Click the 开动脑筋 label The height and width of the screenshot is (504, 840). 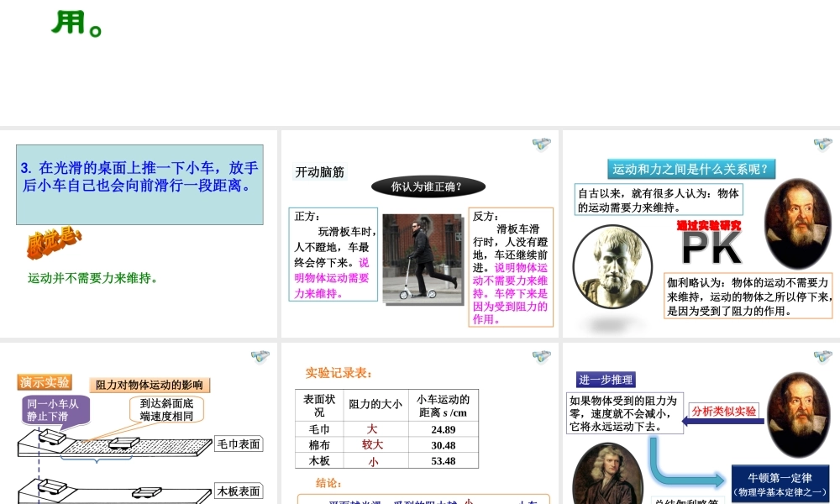coord(320,172)
